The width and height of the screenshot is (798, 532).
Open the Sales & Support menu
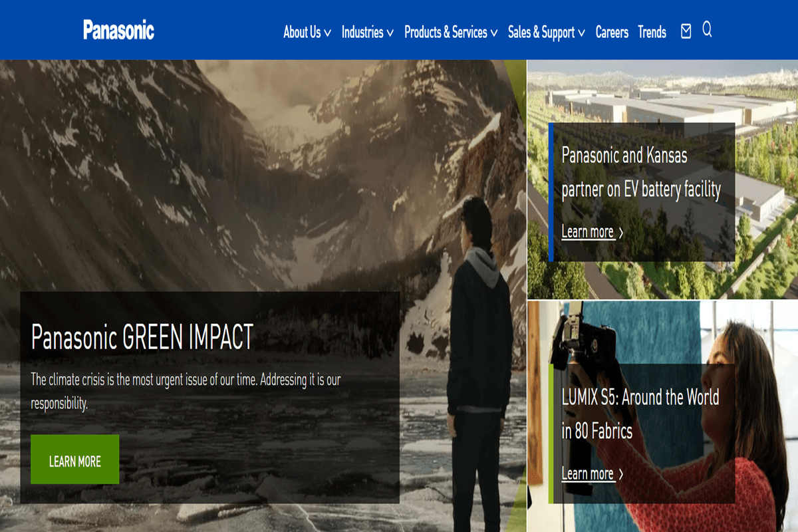pyautogui.click(x=546, y=32)
